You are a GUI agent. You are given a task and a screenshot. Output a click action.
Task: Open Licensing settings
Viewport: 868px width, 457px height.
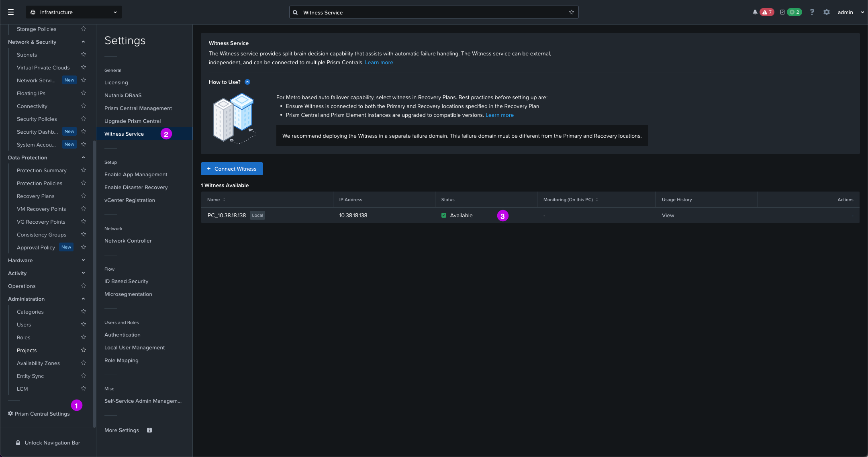click(x=116, y=82)
